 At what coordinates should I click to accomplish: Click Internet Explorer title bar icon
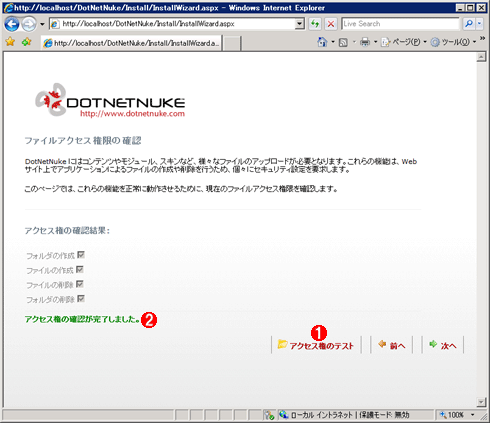[8, 8]
